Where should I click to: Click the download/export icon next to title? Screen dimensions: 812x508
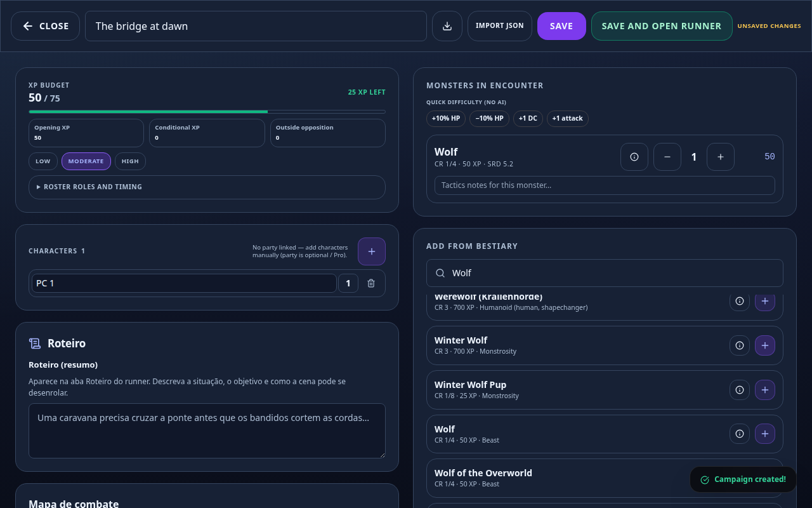447,26
